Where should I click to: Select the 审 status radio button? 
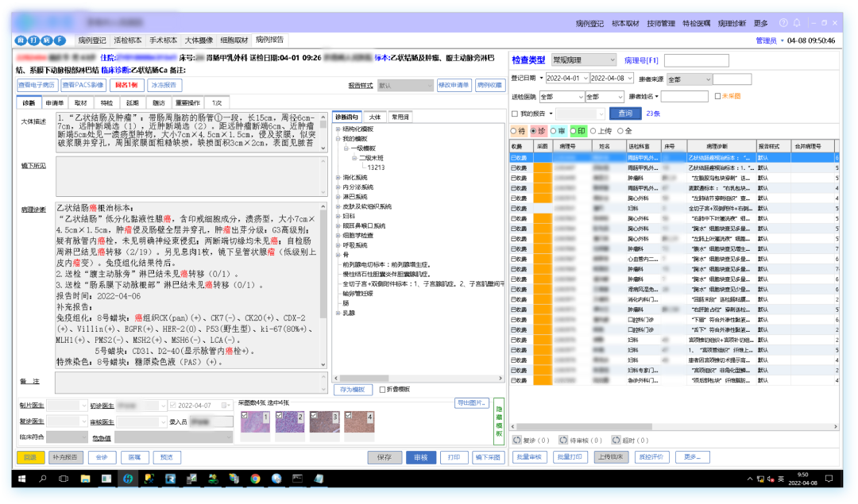[553, 131]
